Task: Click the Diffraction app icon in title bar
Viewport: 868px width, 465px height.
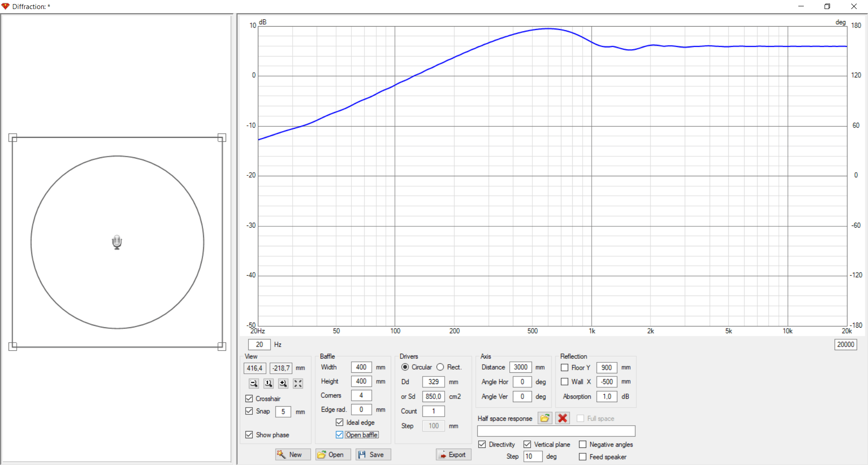Action: [x=5, y=6]
